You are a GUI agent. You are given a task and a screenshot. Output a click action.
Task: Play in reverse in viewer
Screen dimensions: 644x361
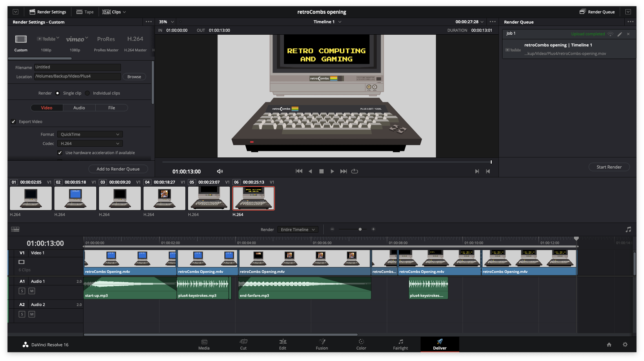(x=310, y=171)
